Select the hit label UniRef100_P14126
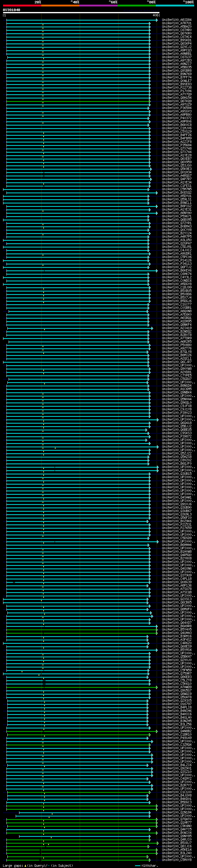197x868 pixels. pos(177,260)
